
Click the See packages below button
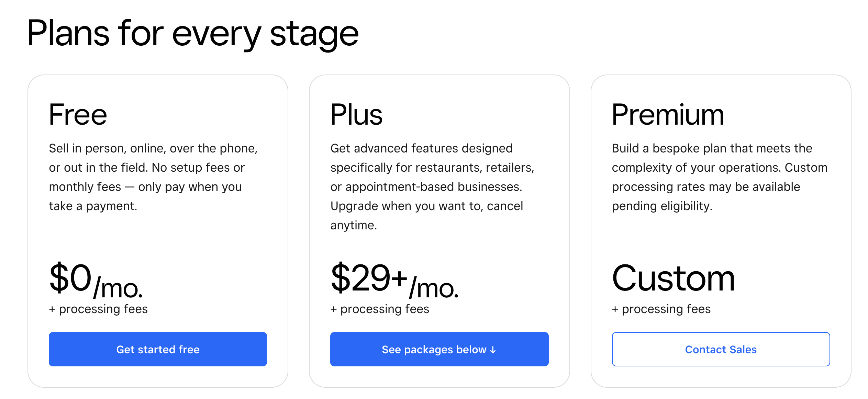(439, 349)
